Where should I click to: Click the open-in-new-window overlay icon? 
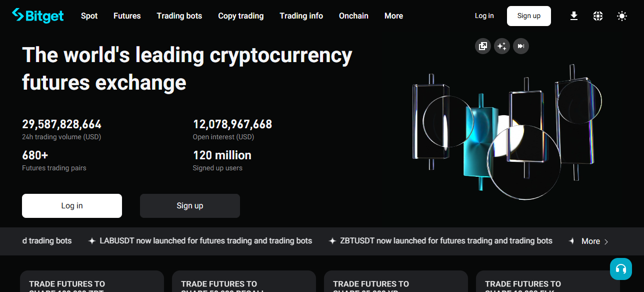tap(482, 47)
